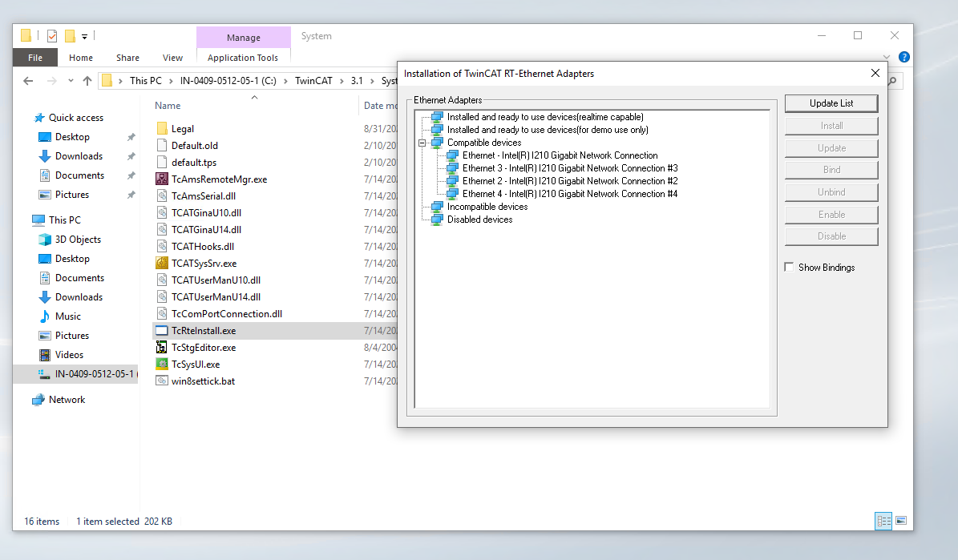This screenshot has height=560, width=958.
Task: Select the default.tps file
Action: pyautogui.click(x=194, y=163)
